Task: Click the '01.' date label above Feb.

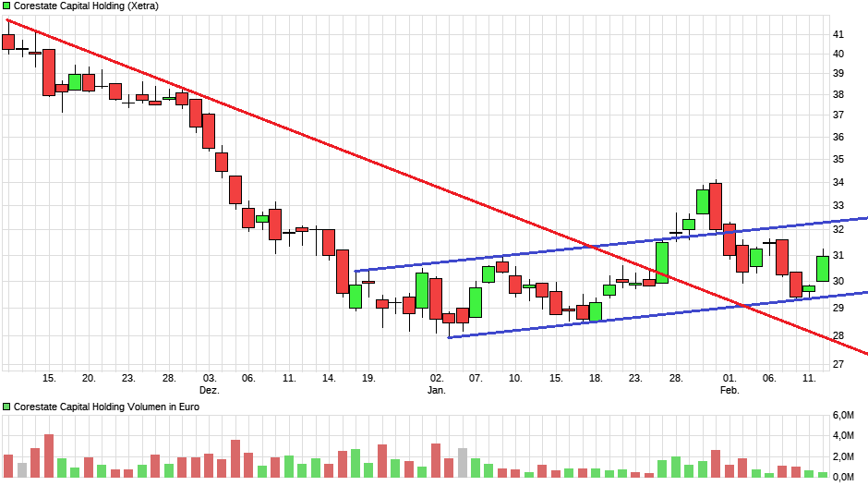Action: [729, 378]
